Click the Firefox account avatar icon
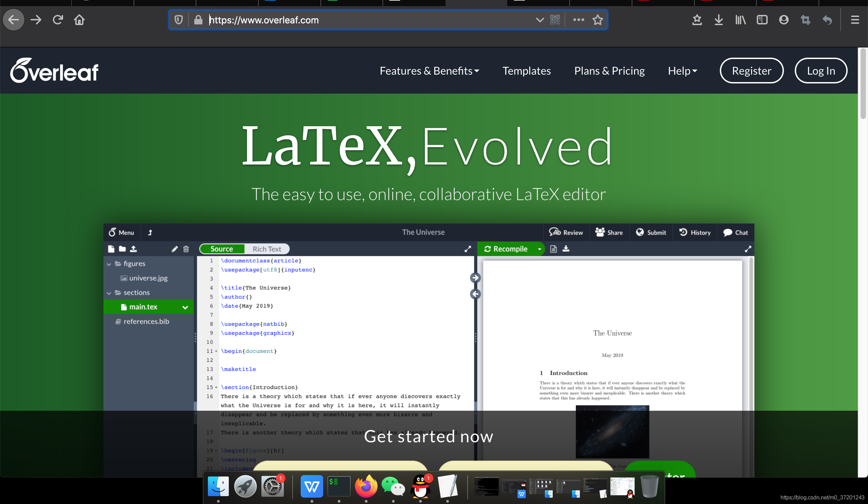The image size is (868, 504). click(784, 20)
